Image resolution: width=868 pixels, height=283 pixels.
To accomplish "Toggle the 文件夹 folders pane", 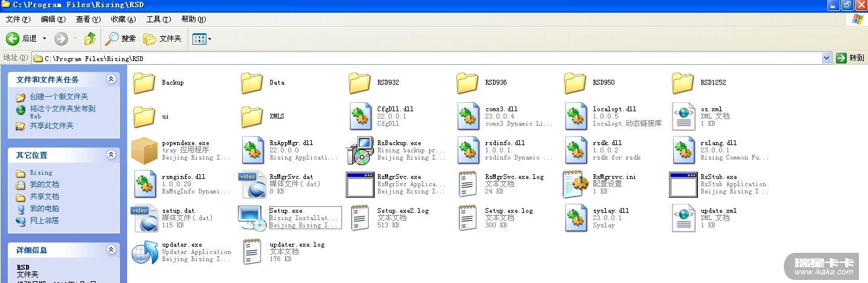I will click(x=162, y=39).
